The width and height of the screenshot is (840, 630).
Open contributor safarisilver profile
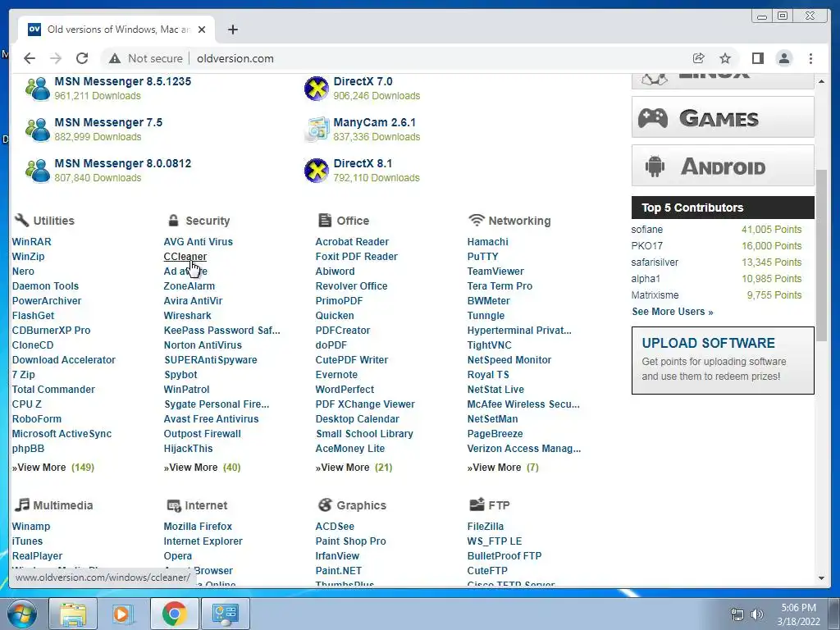(x=655, y=262)
